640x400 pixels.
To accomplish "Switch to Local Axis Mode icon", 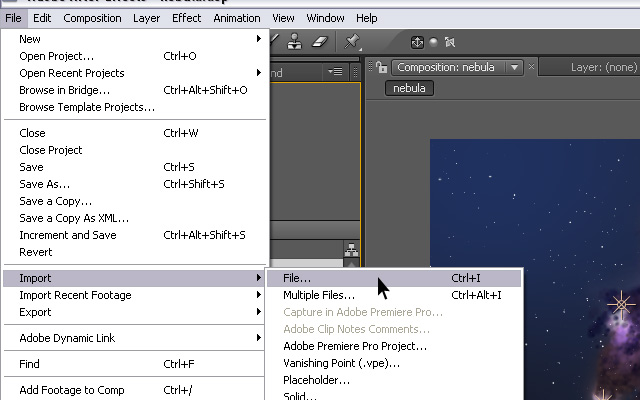I will pos(417,42).
